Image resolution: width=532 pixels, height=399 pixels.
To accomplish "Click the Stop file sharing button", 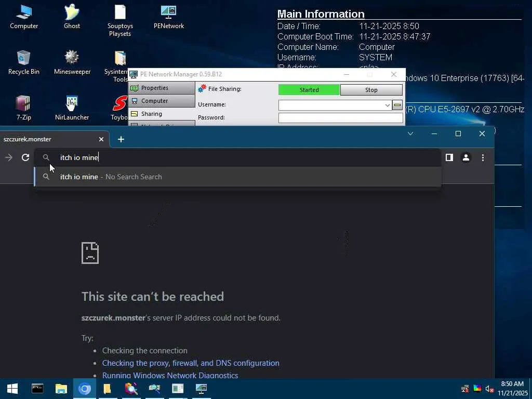I will coord(371,90).
